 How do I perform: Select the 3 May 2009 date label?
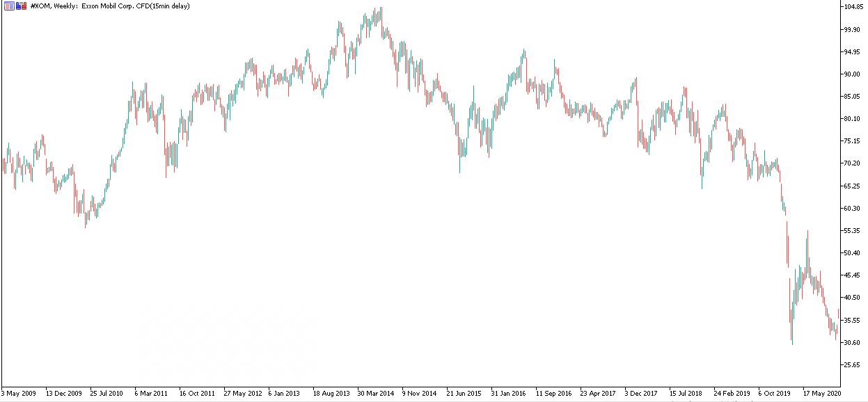pos(19,393)
